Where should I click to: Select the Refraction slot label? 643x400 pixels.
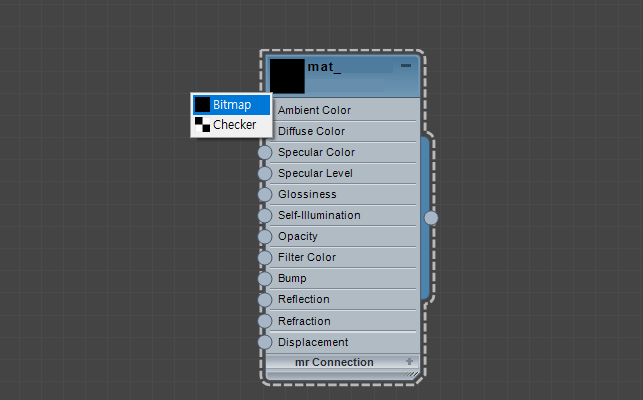click(x=304, y=321)
